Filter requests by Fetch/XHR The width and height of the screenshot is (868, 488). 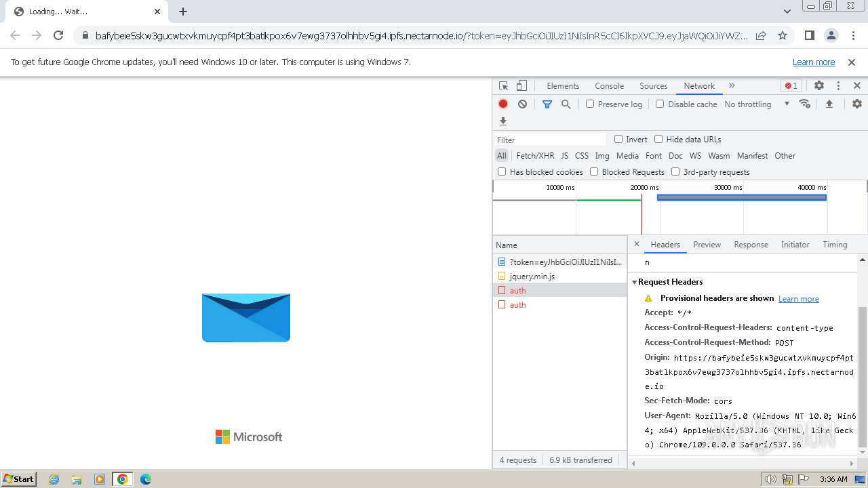pyautogui.click(x=535, y=156)
